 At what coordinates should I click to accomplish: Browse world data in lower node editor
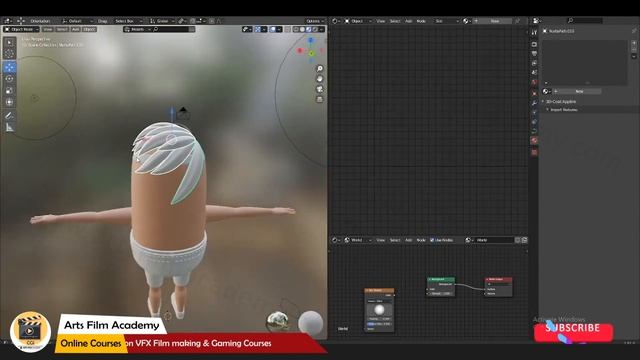coord(469,240)
